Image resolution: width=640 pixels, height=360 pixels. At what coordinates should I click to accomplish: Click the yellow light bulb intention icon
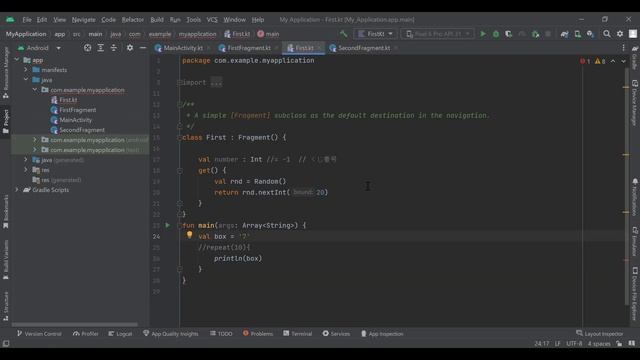189,235
